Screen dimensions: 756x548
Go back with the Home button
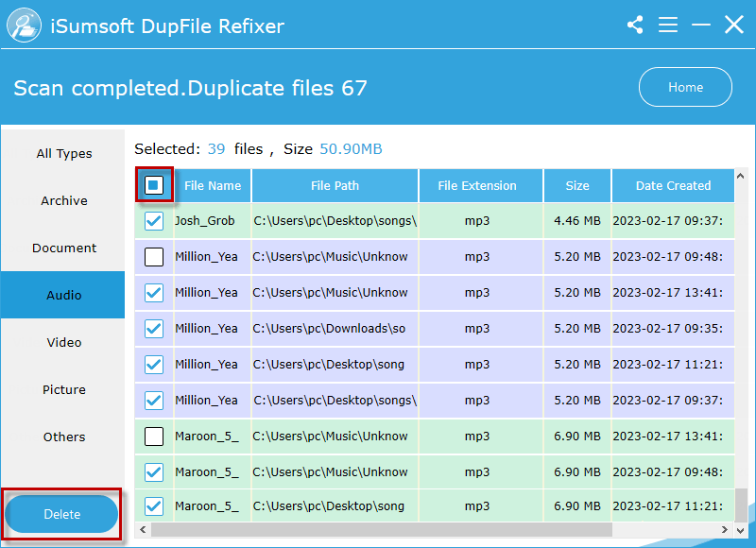[x=685, y=87]
